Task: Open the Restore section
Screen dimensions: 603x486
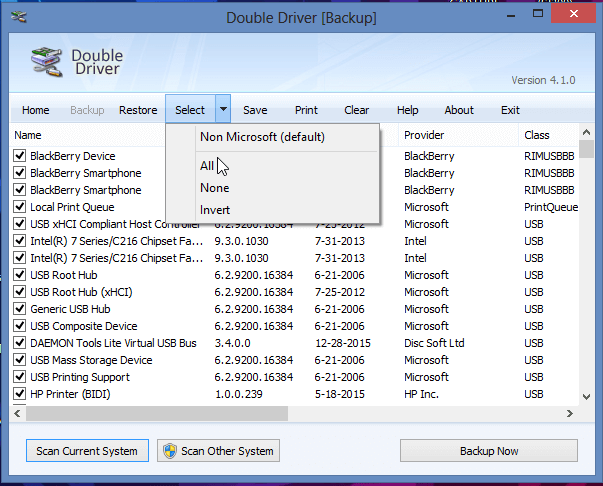Action: point(138,110)
